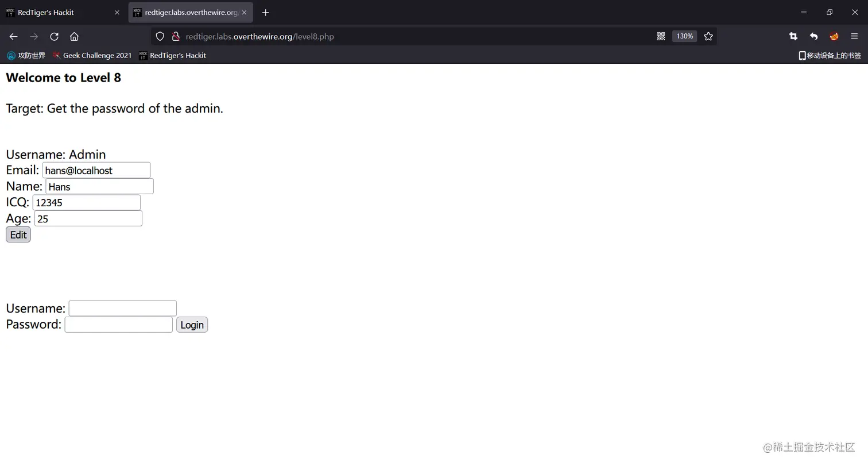Open the Geek Challenge 2021 bookmark
Screen dimensions: 868x466
tap(92, 56)
